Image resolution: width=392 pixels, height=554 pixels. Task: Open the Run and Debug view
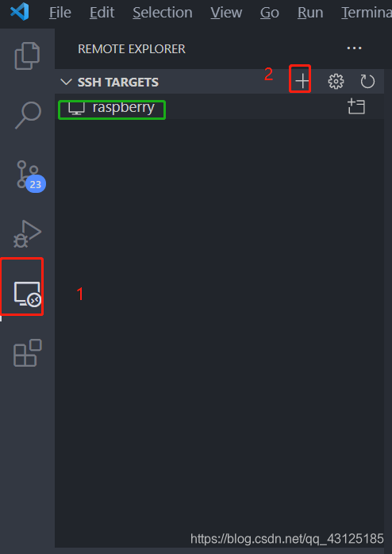click(x=27, y=233)
